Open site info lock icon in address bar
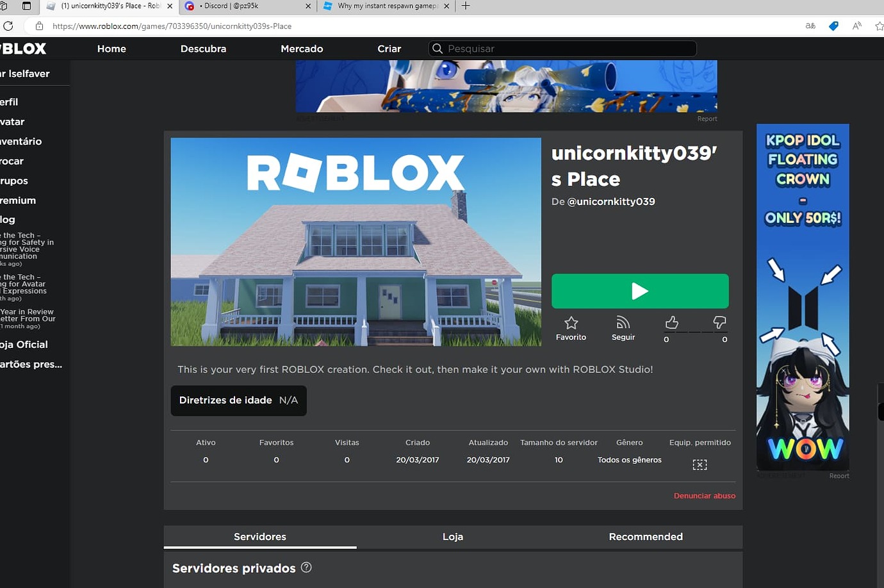The image size is (884, 588). pos(39,26)
